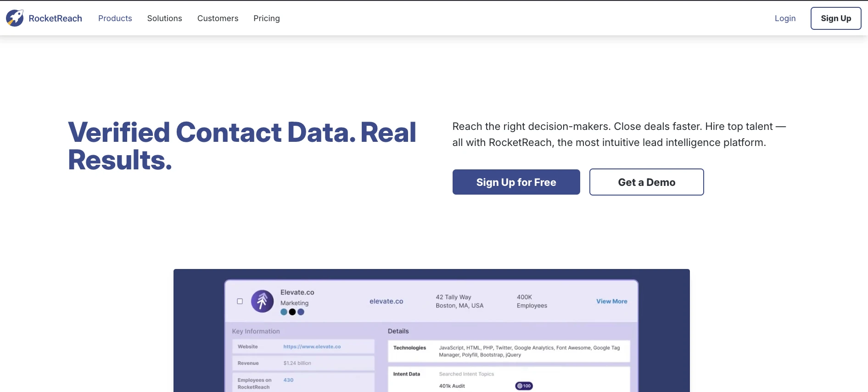Image resolution: width=868 pixels, height=392 pixels.
Task: Click the Technologies list starting with JavaScript
Action: point(529,351)
